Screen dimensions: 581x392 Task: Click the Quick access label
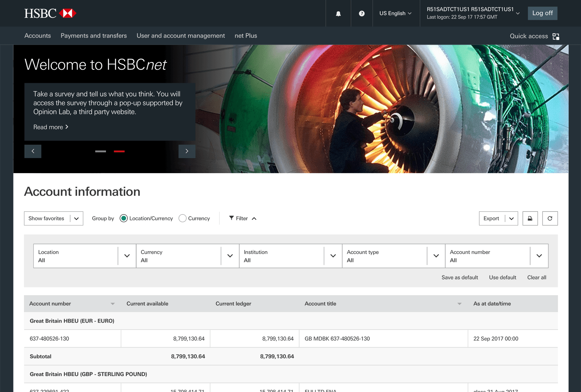[x=529, y=36]
